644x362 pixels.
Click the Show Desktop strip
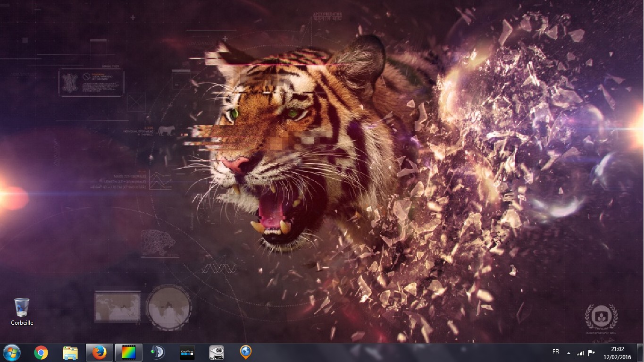click(641, 353)
